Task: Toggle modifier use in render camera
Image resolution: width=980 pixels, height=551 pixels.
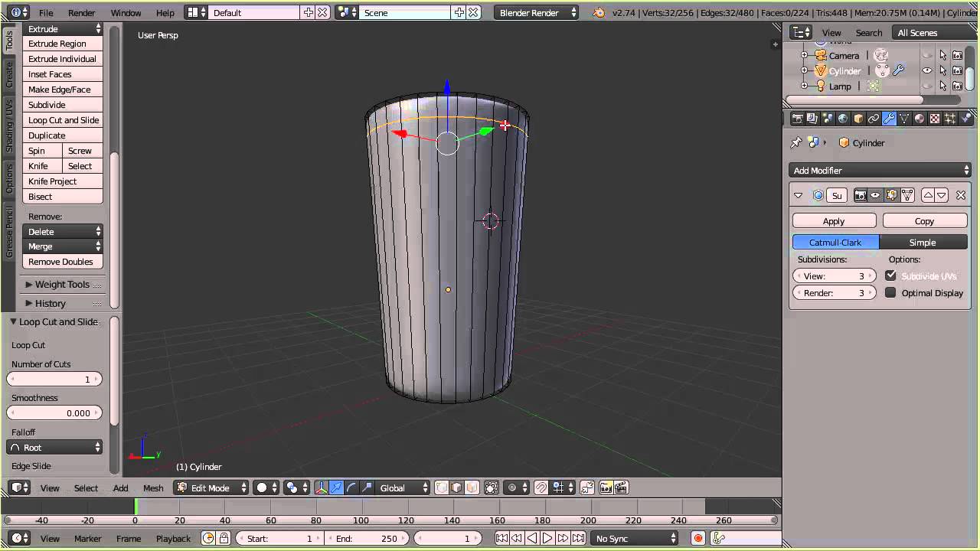Action: click(861, 195)
